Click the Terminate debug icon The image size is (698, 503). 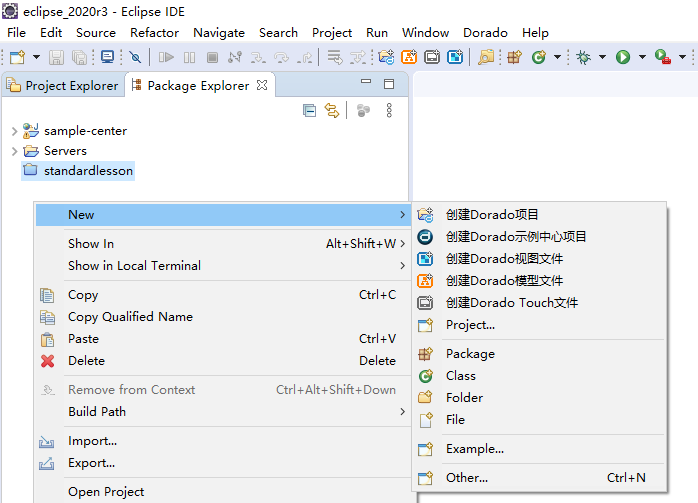[x=212, y=57]
